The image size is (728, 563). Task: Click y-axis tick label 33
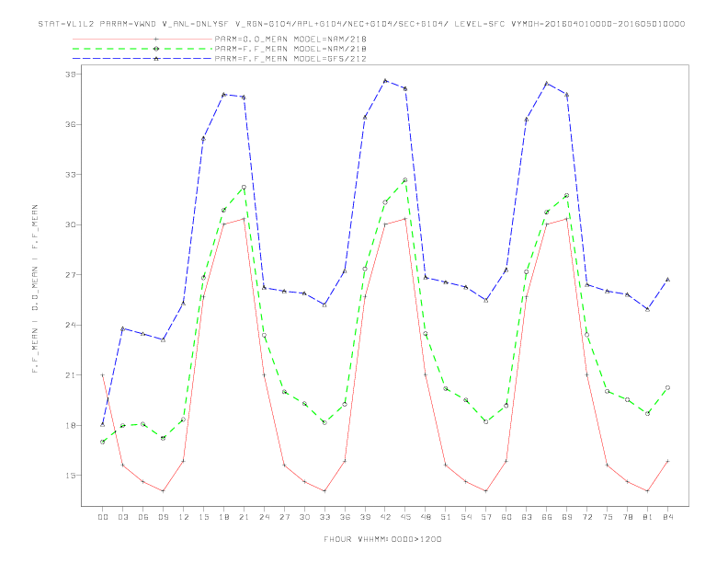pyautogui.click(x=70, y=175)
